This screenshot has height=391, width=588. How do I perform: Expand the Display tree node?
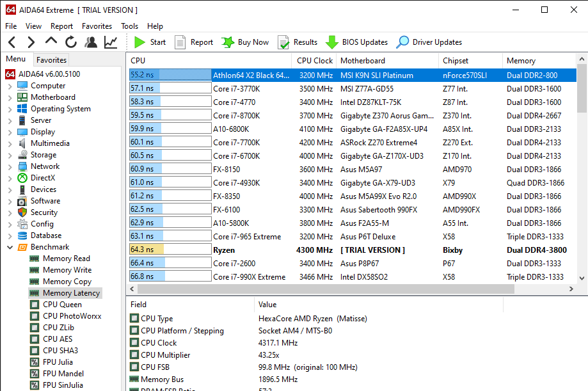point(10,132)
